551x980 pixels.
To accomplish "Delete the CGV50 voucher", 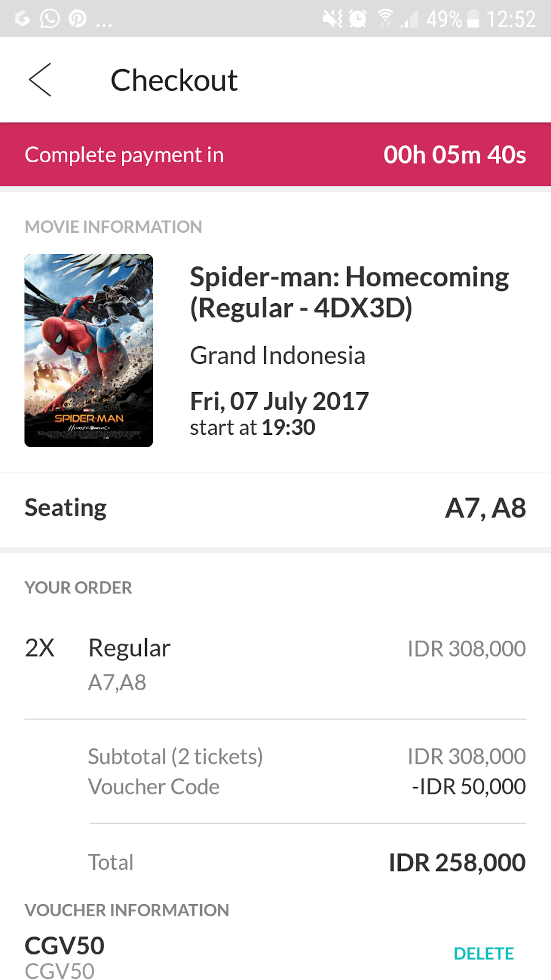I will pos(484,954).
